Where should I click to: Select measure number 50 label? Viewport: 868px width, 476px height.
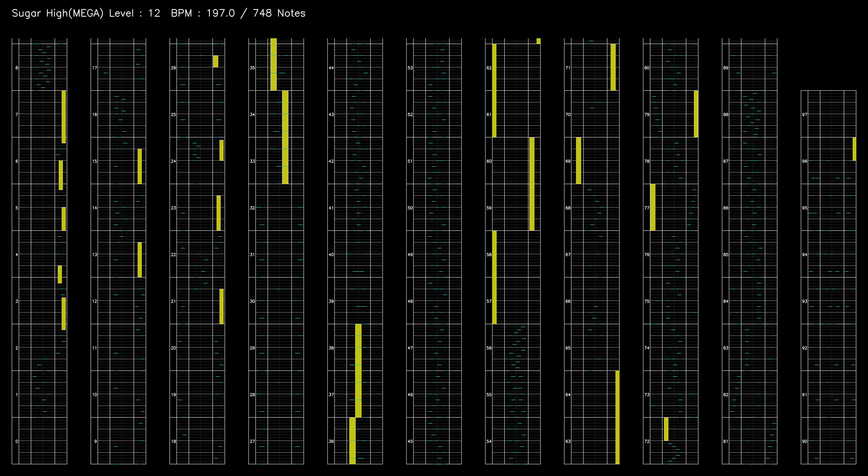410,208
